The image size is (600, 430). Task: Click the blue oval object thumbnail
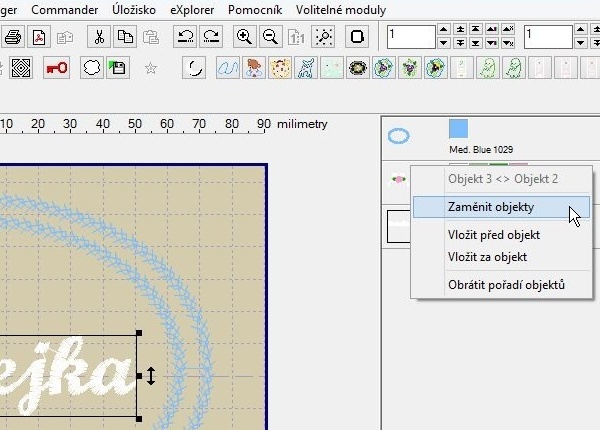pyautogui.click(x=399, y=135)
